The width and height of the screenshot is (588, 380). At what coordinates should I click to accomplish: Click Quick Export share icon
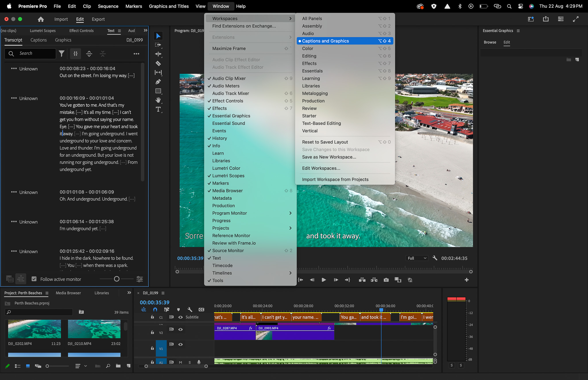pyautogui.click(x=546, y=19)
